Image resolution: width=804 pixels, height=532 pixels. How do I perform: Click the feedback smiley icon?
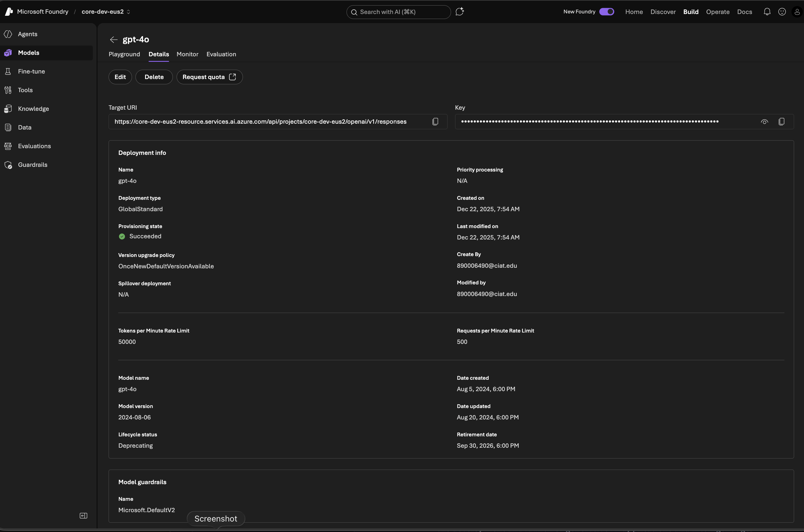(x=782, y=12)
